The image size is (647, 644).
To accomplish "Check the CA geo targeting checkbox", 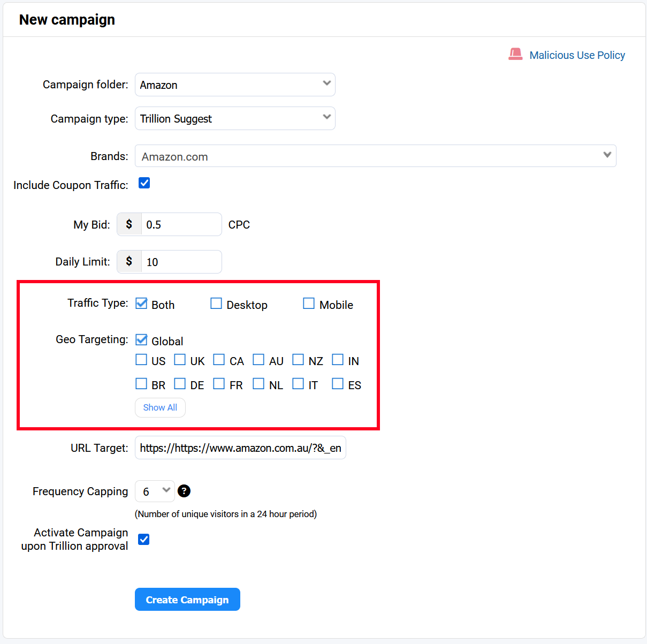I will pos(219,360).
